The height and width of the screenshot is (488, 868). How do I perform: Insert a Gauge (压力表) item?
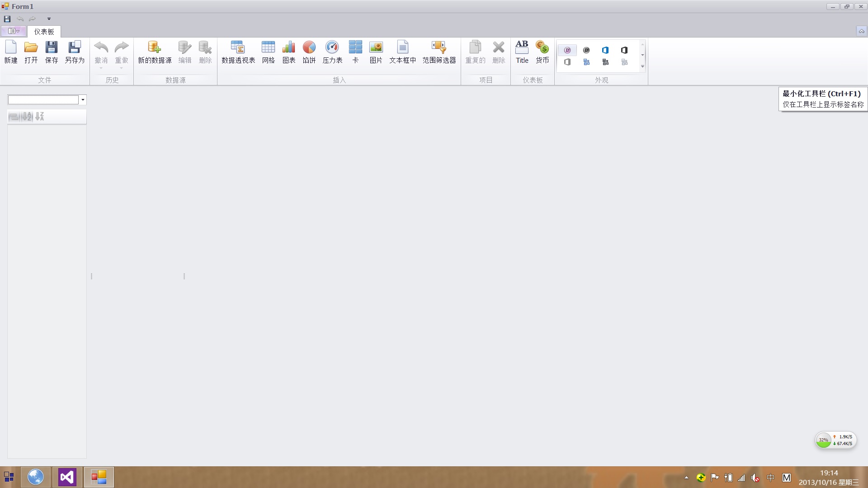click(x=332, y=52)
